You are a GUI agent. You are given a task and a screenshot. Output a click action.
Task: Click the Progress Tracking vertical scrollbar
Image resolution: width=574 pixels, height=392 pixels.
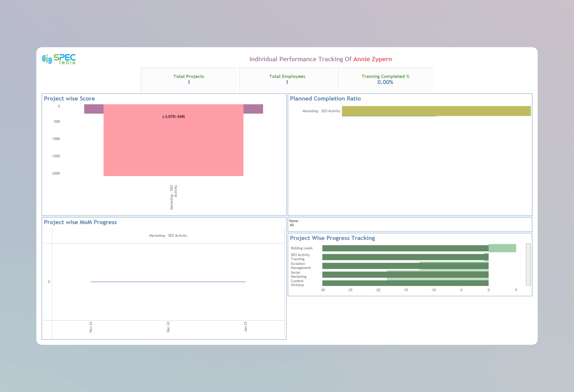coord(528,265)
